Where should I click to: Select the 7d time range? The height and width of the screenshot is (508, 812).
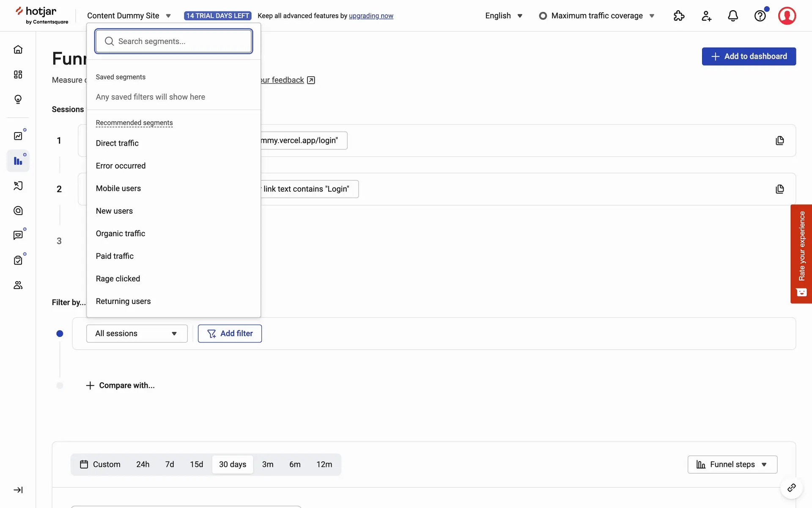click(x=170, y=464)
